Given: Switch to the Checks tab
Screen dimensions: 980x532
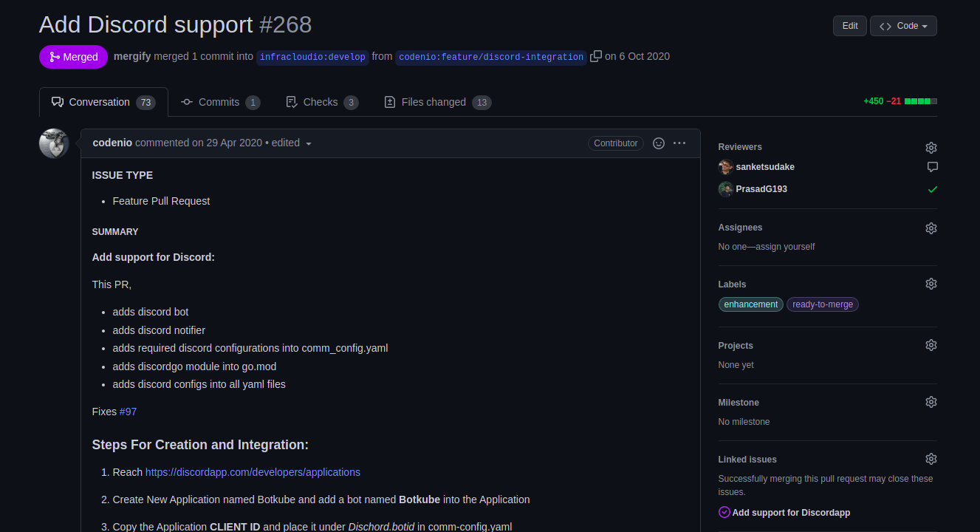Looking at the screenshot, I should [x=322, y=102].
